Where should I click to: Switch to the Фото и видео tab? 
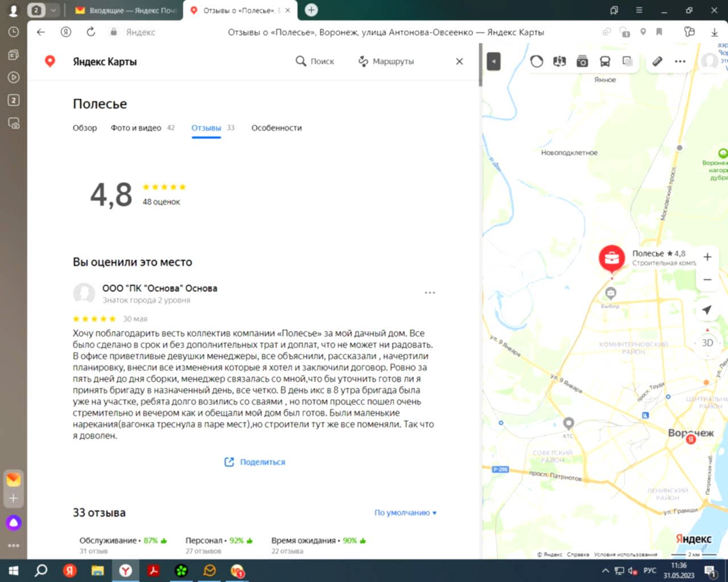coord(136,128)
